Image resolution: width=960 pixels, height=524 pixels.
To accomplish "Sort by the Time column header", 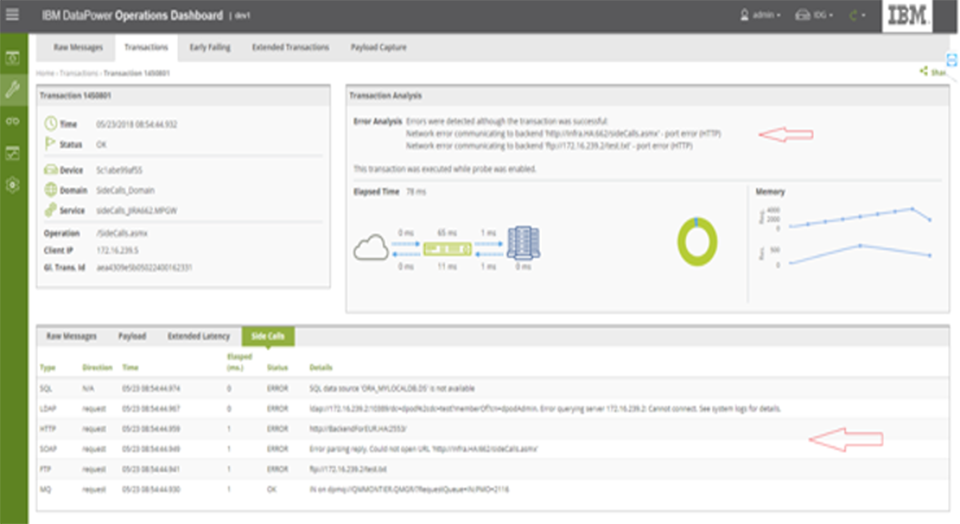I will 130,367.
